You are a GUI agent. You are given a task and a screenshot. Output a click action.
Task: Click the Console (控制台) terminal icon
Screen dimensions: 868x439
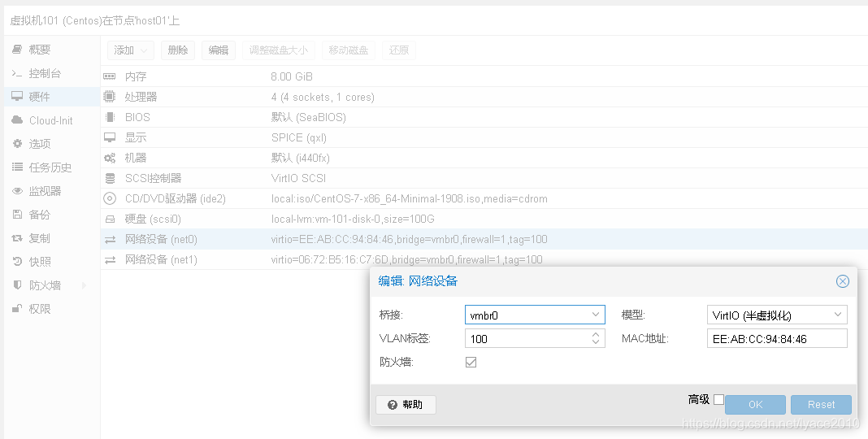pos(17,73)
